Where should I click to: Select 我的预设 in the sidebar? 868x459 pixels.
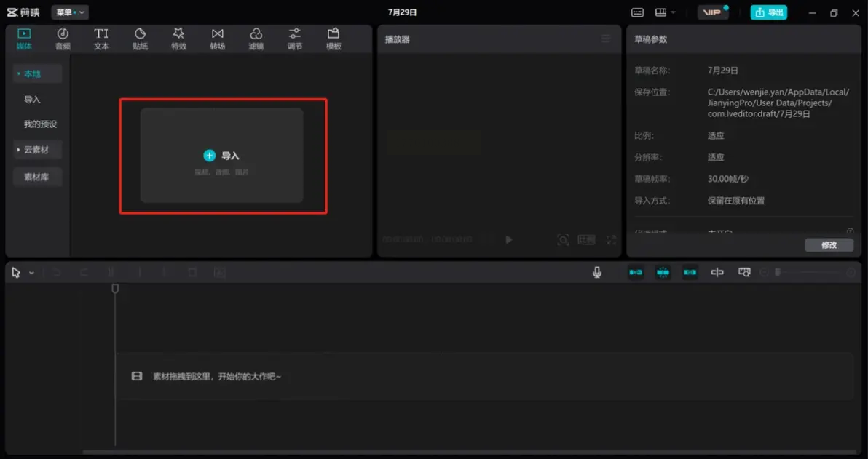pos(40,124)
